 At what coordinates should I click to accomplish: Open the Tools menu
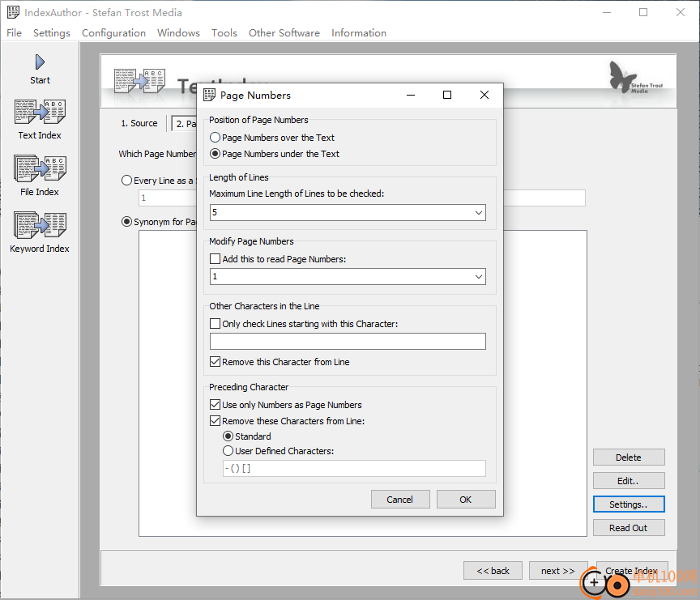pos(224,33)
